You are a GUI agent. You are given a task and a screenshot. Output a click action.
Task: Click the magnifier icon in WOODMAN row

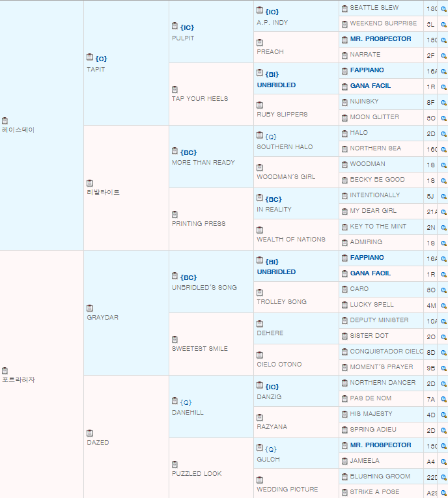coord(443,165)
